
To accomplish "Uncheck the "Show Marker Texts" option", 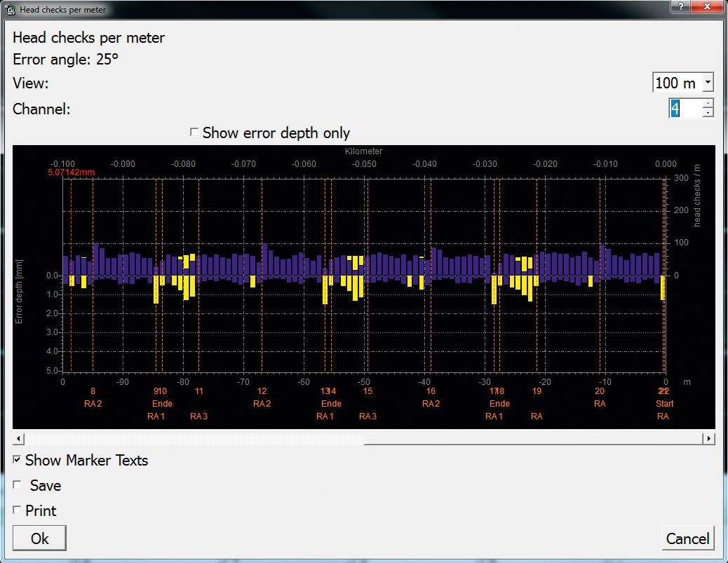I will pos(18,461).
